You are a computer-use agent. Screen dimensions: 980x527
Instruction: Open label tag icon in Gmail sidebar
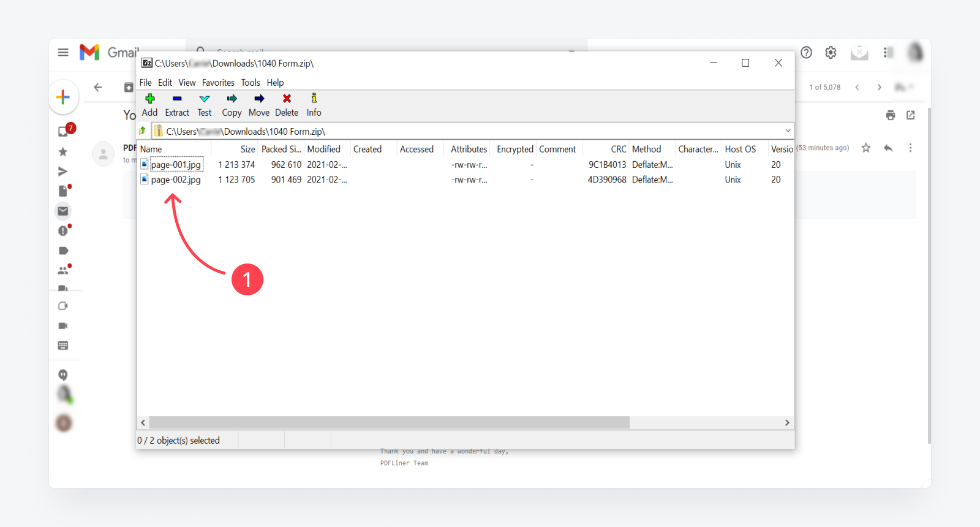pos(64,251)
